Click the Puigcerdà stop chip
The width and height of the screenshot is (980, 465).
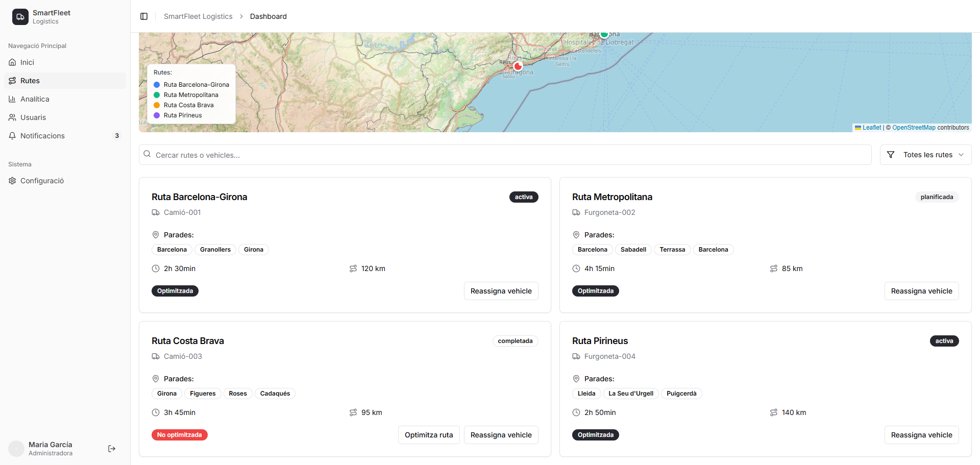[681, 394]
